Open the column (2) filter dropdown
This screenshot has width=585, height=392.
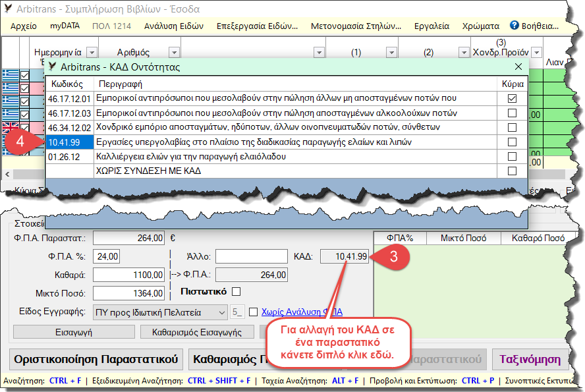(x=464, y=53)
